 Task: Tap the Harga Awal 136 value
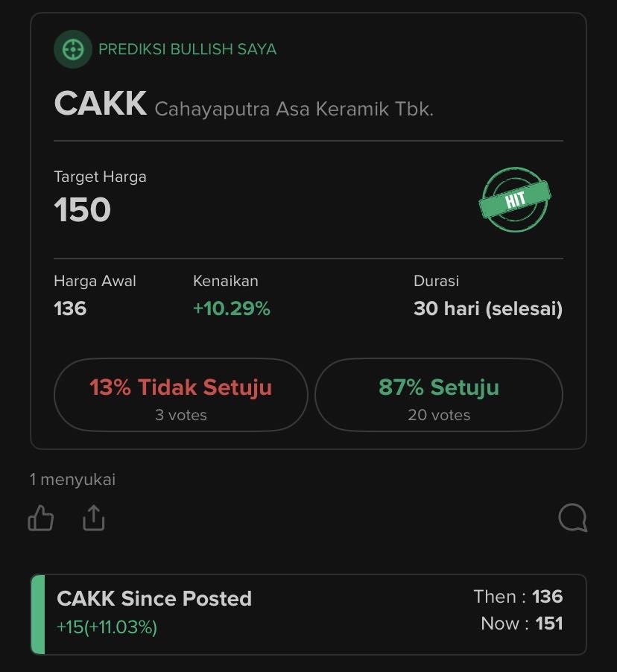coord(70,308)
